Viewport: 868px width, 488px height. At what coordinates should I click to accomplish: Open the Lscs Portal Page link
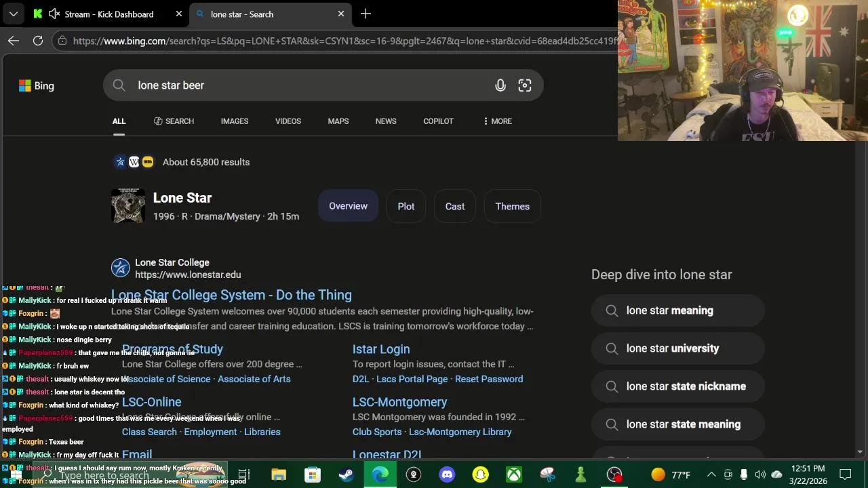[x=412, y=379]
